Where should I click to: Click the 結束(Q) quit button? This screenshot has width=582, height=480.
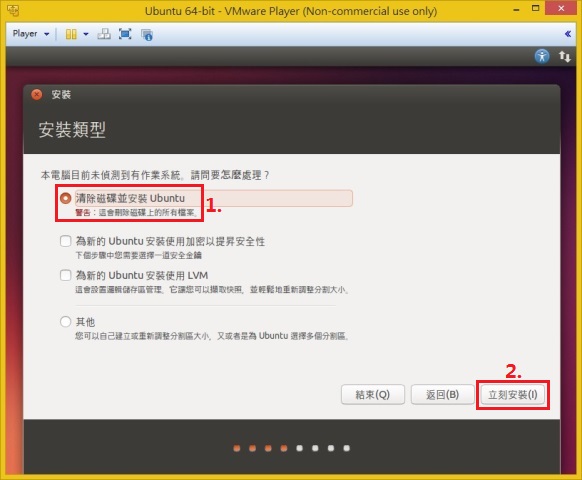click(373, 394)
